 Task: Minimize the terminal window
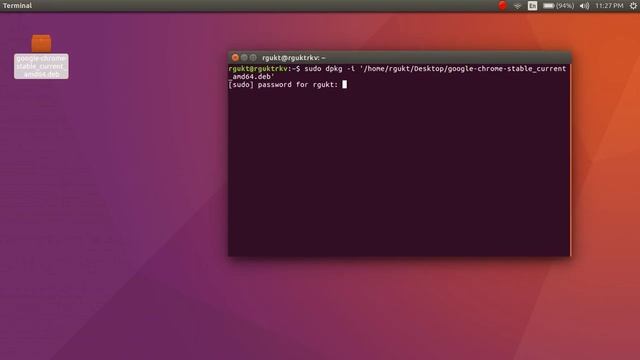[244, 58]
